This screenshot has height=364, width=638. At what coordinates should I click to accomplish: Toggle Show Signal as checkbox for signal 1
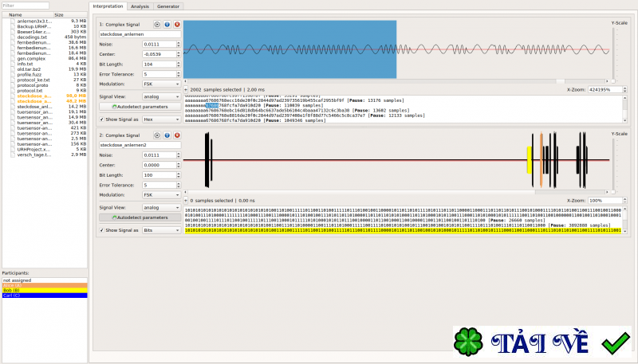101,119
